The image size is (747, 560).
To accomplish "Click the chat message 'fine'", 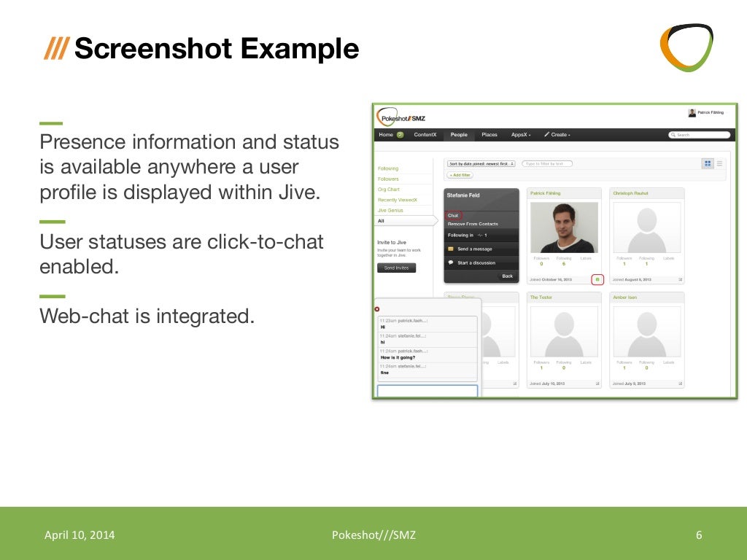I will pos(384,373).
